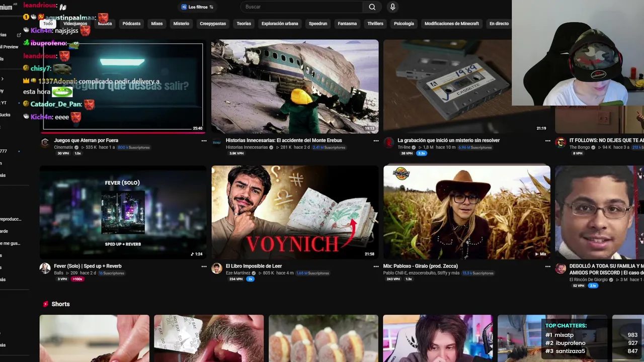Screen dimensions: 644x362
Task: Select the Teorías filter chip
Action: tap(244, 24)
